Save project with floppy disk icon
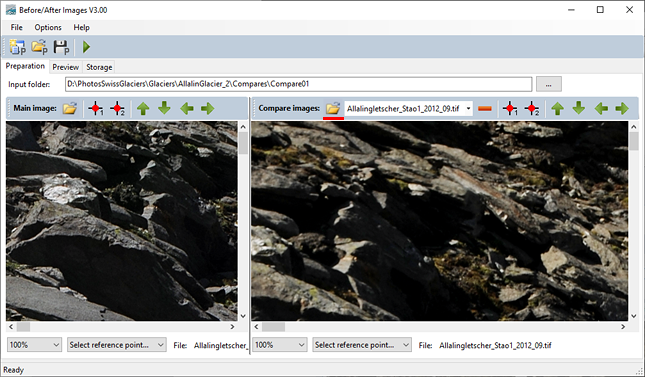This screenshot has height=377, width=645. click(61, 47)
